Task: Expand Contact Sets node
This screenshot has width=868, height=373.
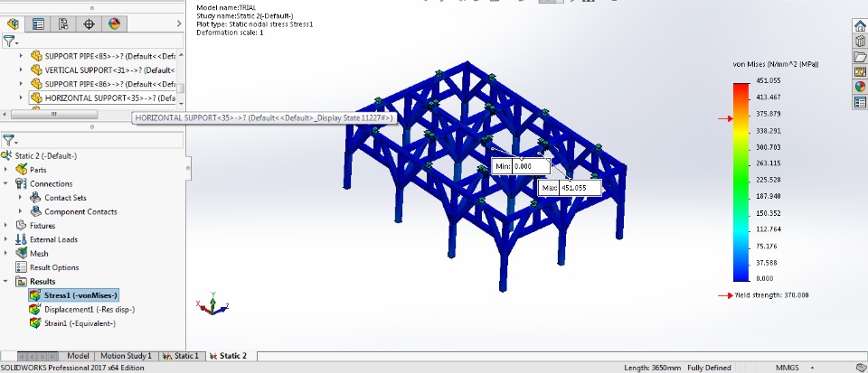Action: point(21,197)
